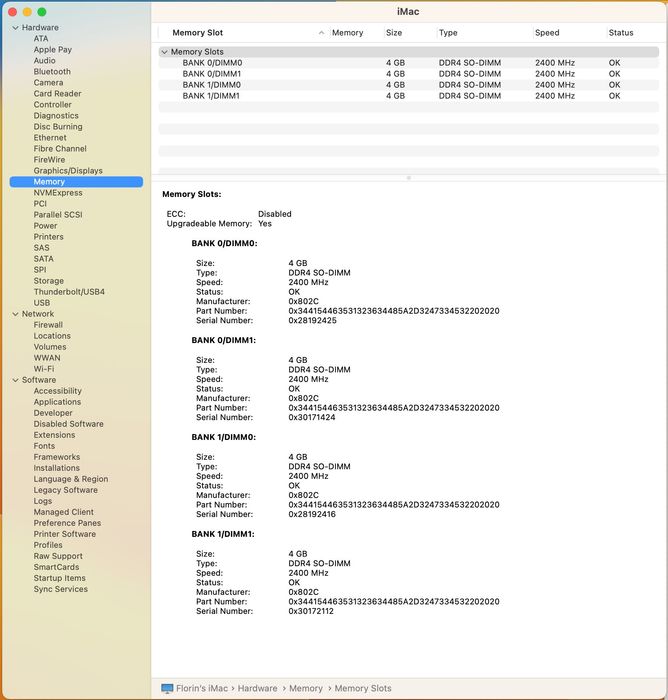Select the BANK 0/DIMM0 row
Image resolution: width=668 pixels, height=700 pixels.
409,63
